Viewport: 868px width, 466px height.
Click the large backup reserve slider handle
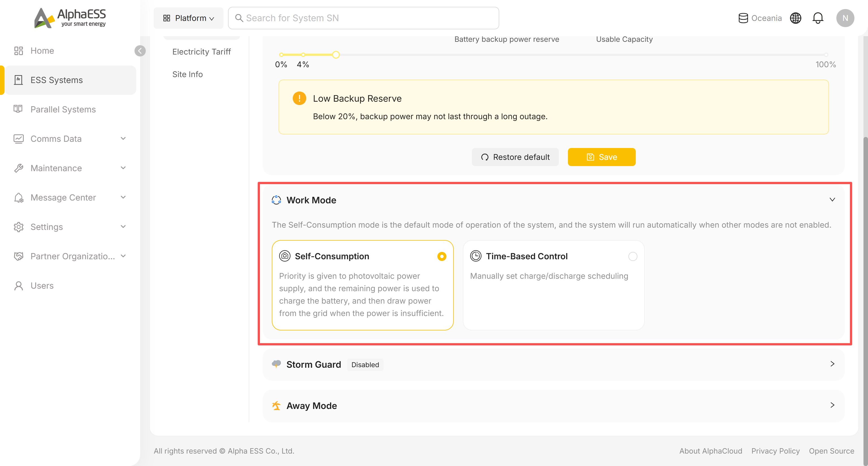pyautogui.click(x=336, y=55)
